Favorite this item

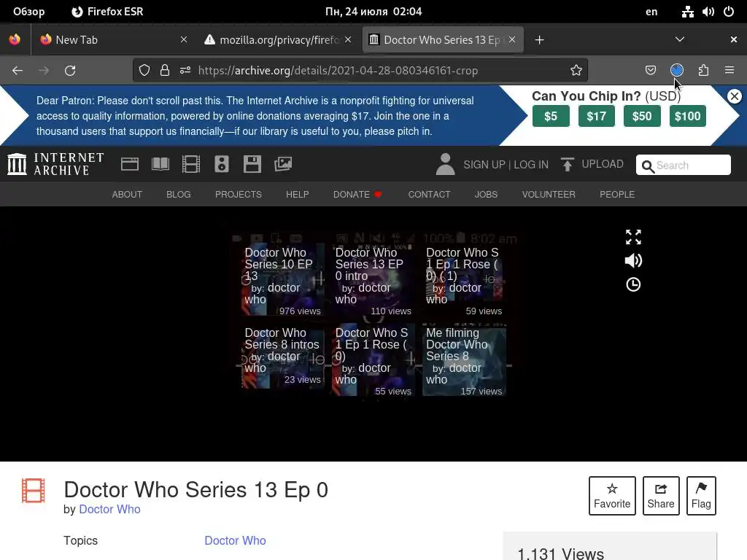click(x=612, y=495)
